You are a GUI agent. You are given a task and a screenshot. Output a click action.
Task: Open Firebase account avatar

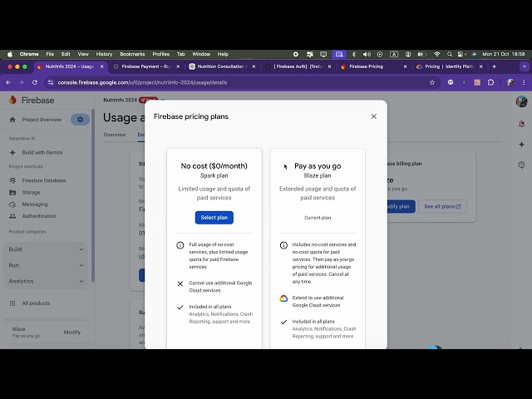tap(521, 101)
